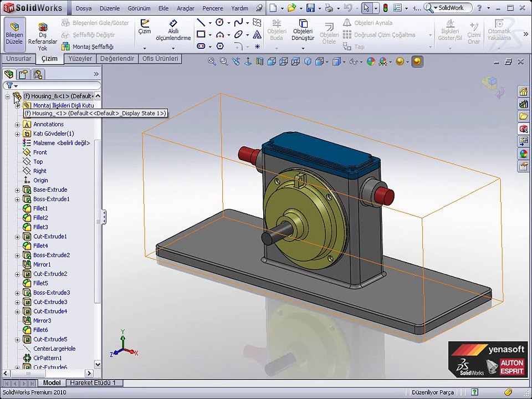Open ConfigurationManager tab icon
This screenshot has height=399, width=532.
pyautogui.click(x=38, y=74)
